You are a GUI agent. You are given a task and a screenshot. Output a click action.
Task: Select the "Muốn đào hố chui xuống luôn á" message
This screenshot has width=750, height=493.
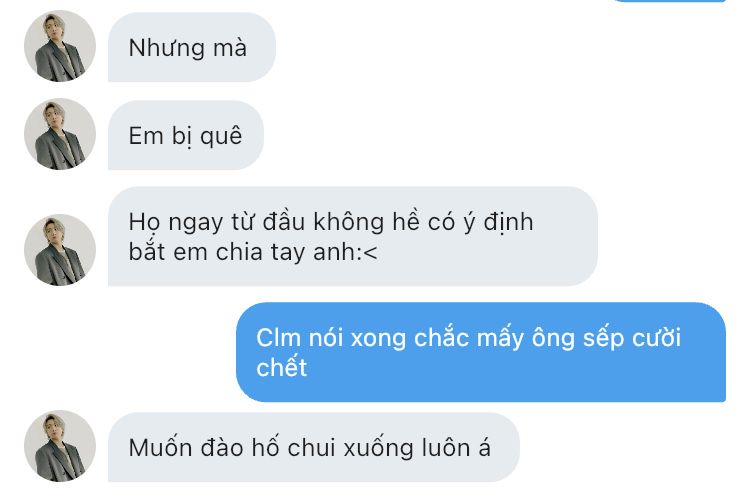(x=314, y=448)
